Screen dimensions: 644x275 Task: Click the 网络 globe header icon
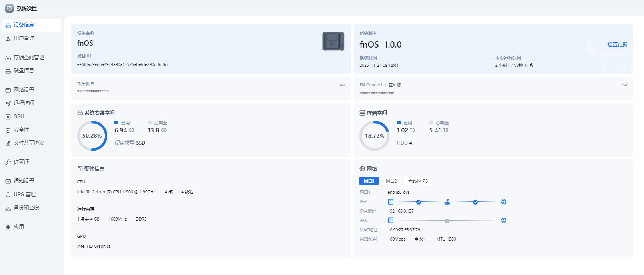tap(362, 169)
